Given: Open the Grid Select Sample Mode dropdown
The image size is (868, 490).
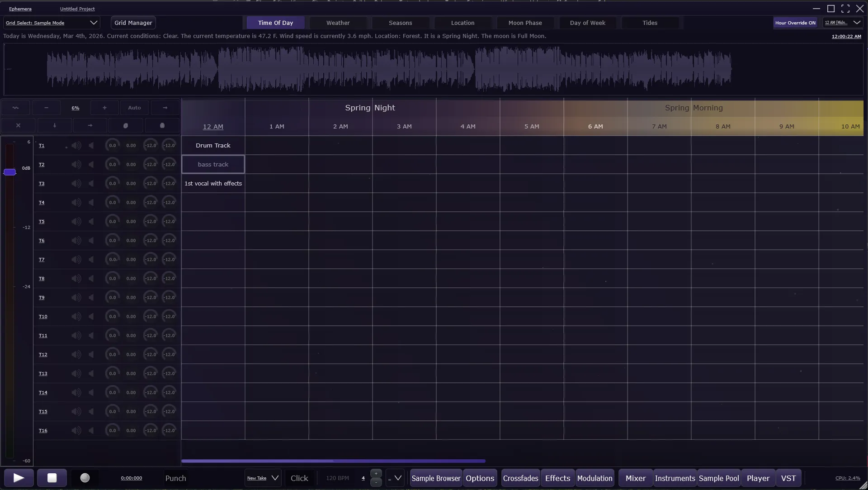Looking at the screenshot, I should pyautogui.click(x=52, y=23).
